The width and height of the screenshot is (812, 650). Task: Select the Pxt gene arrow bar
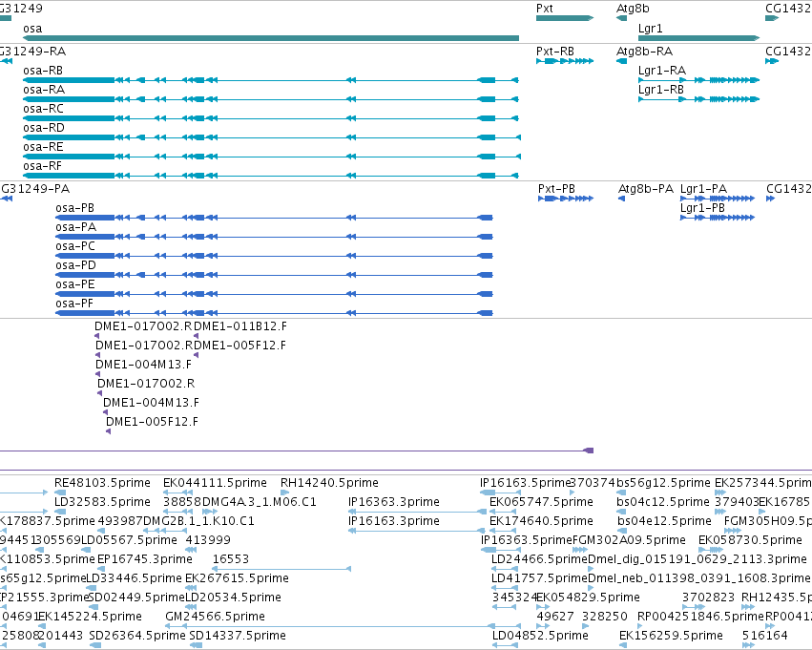[565, 18]
